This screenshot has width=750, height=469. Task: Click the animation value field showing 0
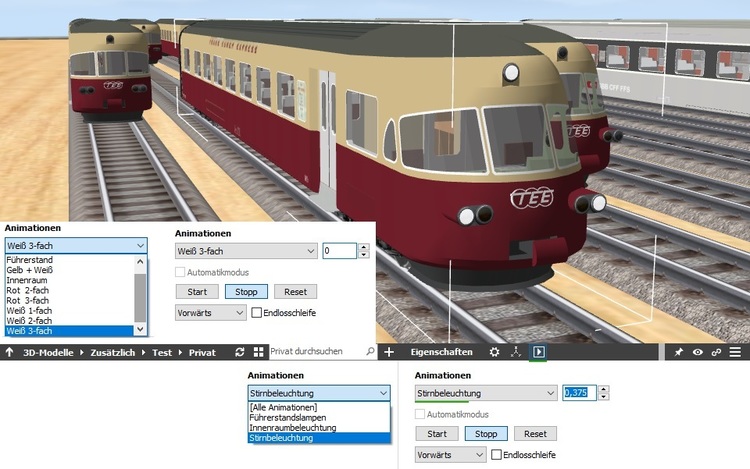click(x=340, y=251)
